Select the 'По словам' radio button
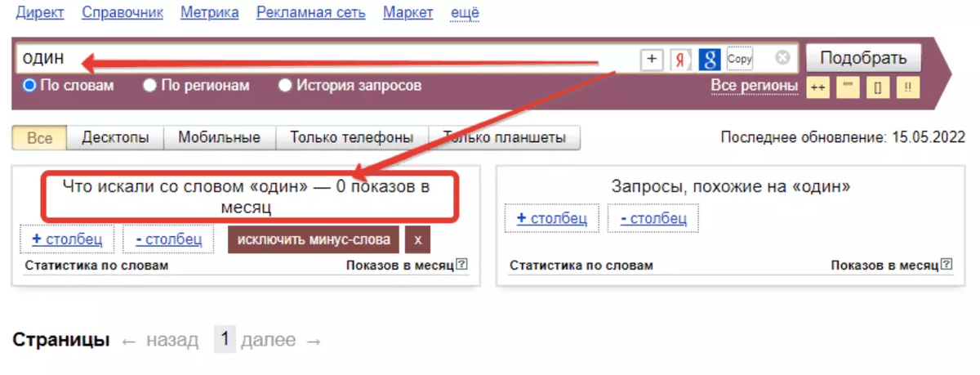The width and height of the screenshot is (980, 375). 29,85
